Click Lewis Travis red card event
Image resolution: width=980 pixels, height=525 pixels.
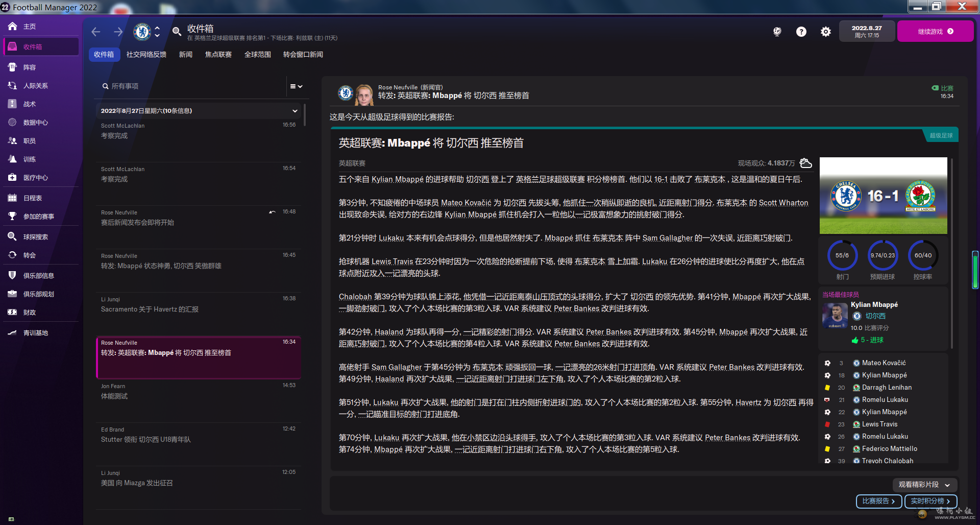tap(879, 424)
